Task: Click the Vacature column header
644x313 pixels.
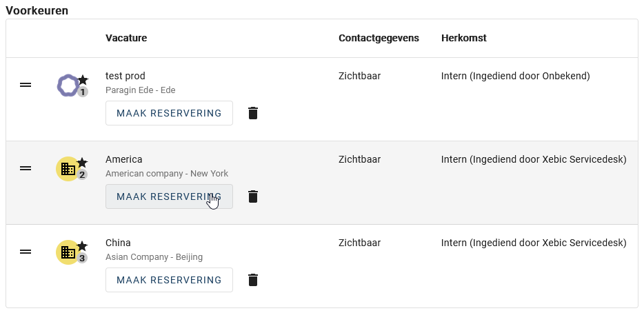Action: coord(126,38)
